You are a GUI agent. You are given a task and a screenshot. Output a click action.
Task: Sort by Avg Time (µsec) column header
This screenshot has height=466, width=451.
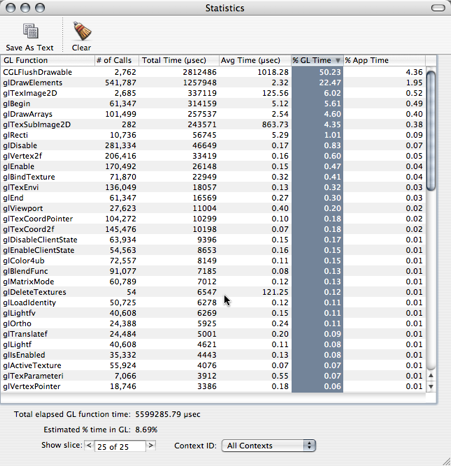[x=255, y=60]
